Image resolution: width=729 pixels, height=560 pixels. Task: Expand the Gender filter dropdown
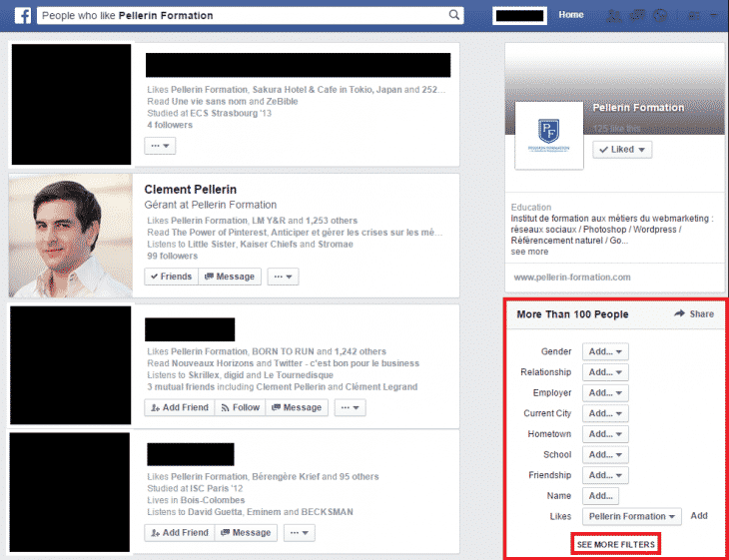(x=606, y=351)
